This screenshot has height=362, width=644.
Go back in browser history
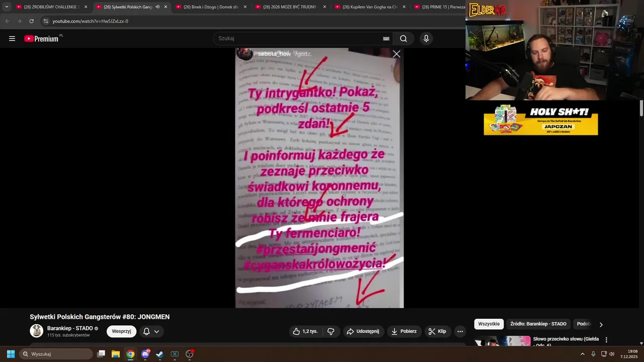tap(7, 21)
